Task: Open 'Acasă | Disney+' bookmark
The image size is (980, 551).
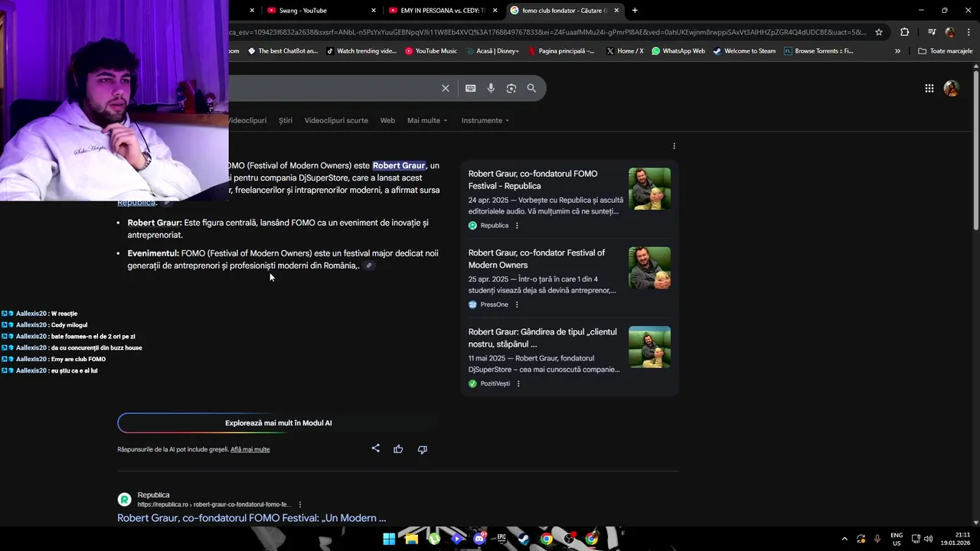Action: pos(492,51)
